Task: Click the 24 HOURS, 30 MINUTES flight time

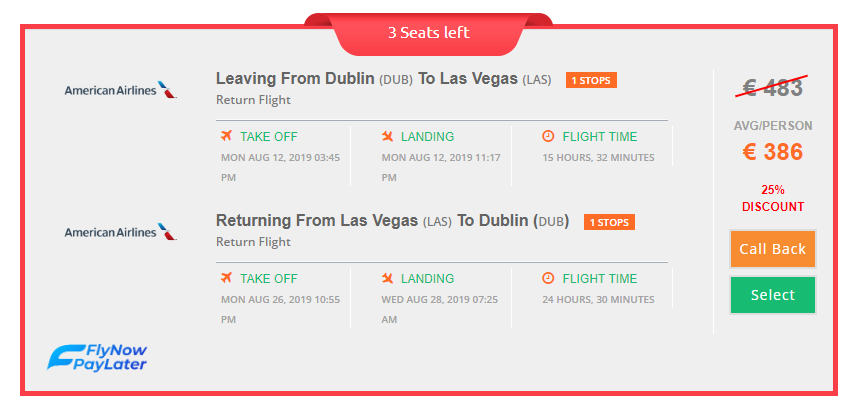Action: coord(598,300)
